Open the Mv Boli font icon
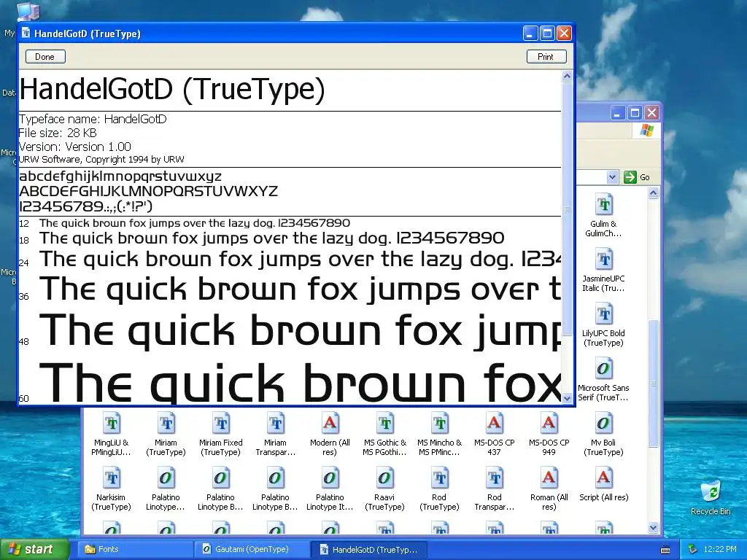 point(603,424)
